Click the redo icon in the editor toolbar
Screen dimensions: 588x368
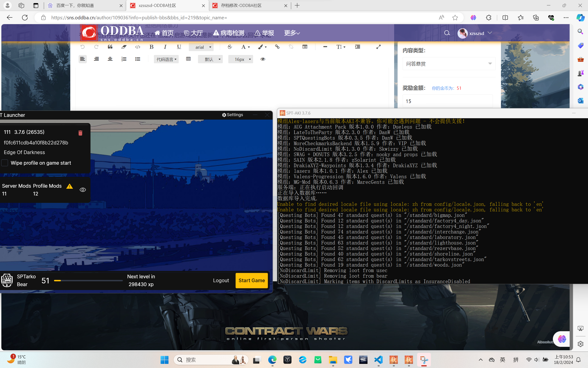(x=96, y=47)
